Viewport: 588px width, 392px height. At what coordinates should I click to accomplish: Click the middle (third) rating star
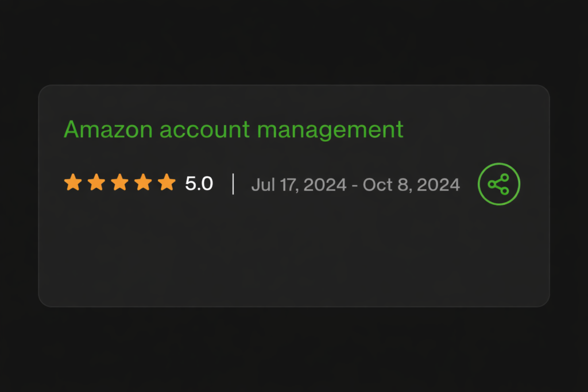(119, 183)
